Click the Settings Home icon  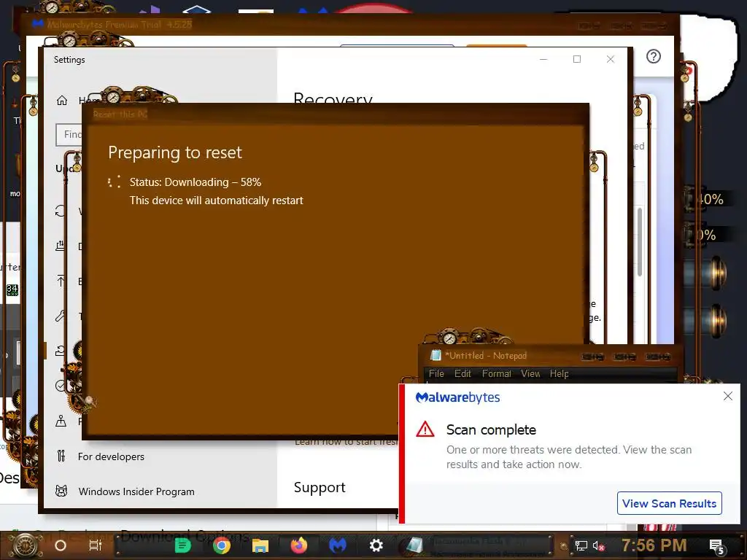[62, 100]
